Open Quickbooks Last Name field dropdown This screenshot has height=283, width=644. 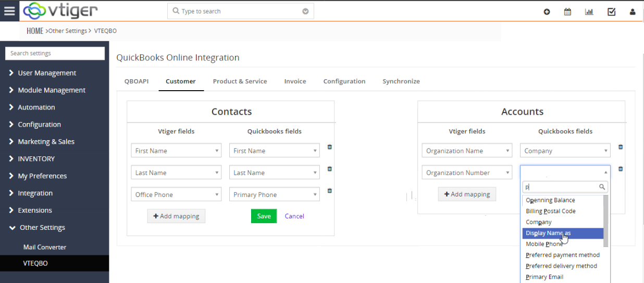point(274,173)
